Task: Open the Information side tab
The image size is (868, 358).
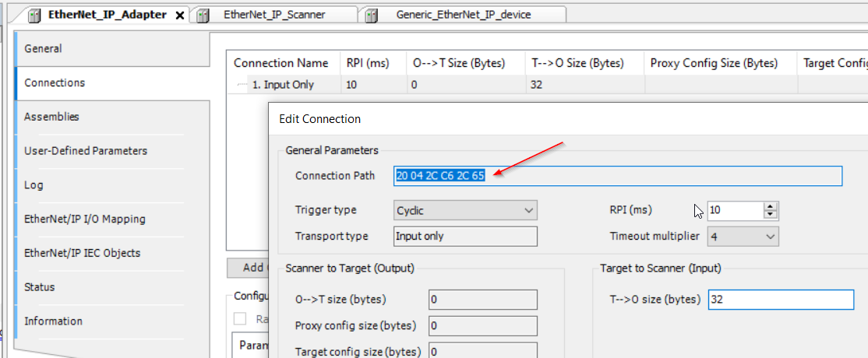Action: [112, 321]
